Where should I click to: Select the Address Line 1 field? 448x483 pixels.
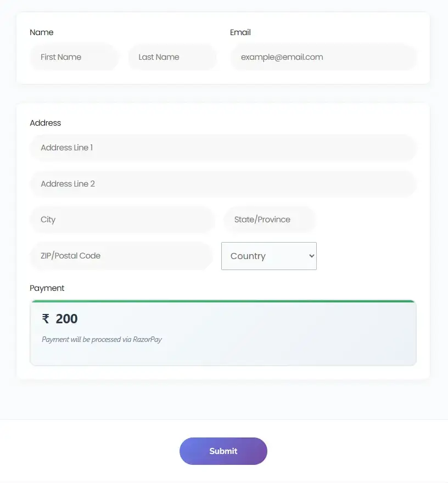point(223,148)
